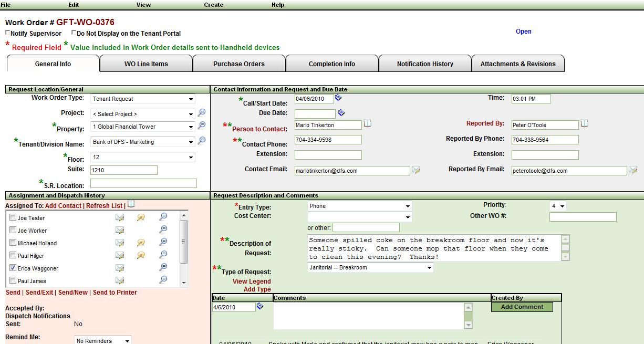The height and width of the screenshot is (344, 644).
Task: Check the Paul Hilger checkbox
Action: pyautogui.click(x=13, y=255)
